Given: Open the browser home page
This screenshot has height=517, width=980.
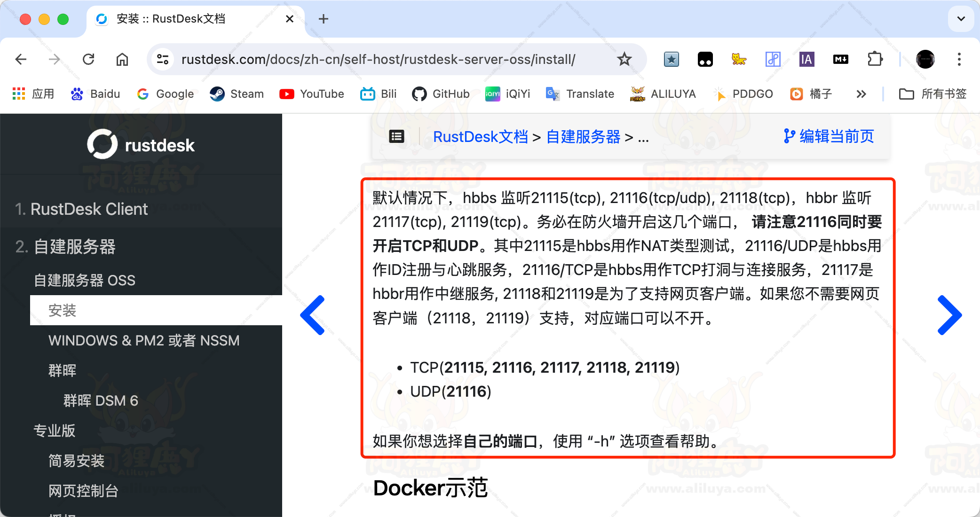Looking at the screenshot, I should coord(122,59).
